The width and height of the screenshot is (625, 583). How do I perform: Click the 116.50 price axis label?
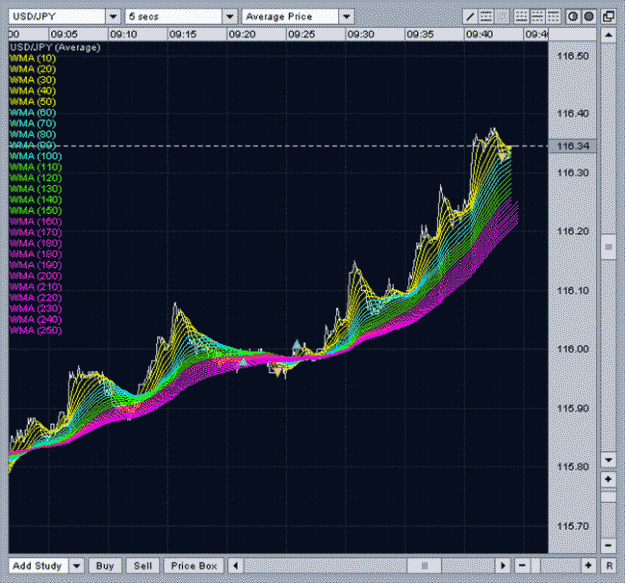[573, 56]
